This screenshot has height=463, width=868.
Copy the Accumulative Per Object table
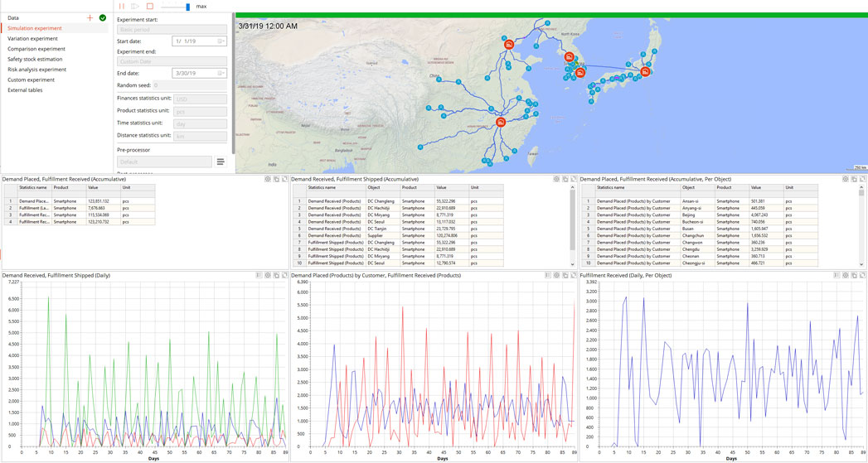854,179
